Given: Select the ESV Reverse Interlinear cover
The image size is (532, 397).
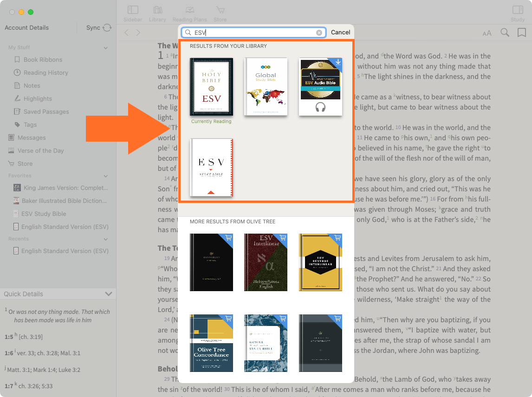Looking at the screenshot, I should click(320, 262).
